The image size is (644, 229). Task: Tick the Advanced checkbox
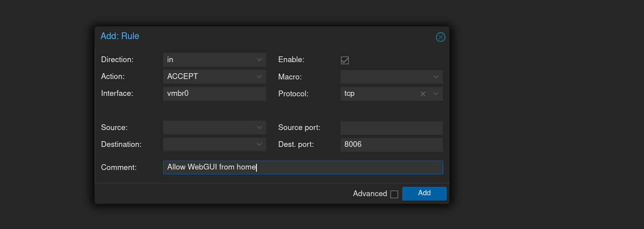click(394, 194)
